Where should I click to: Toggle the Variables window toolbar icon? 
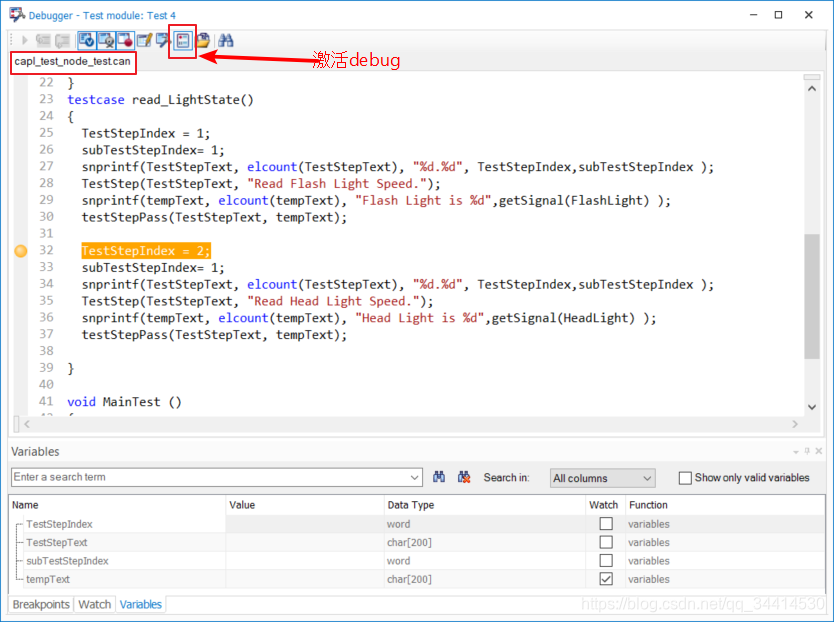click(x=86, y=40)
